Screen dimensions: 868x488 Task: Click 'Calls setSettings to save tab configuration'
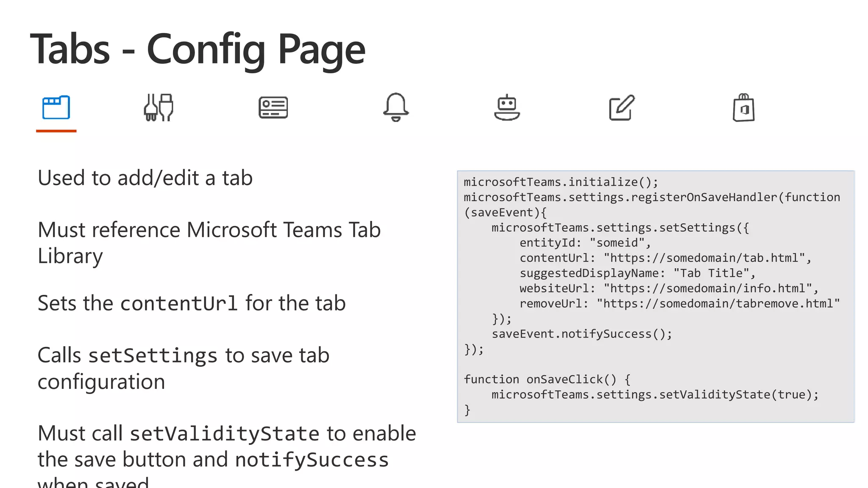pos(183,369)
